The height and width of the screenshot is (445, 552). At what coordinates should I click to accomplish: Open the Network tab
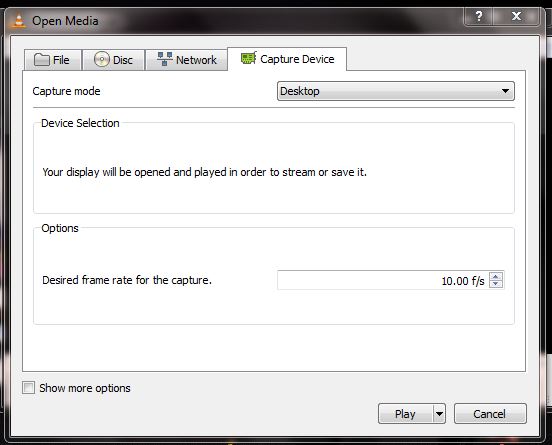pyautogui.click(x=187, y=60)
